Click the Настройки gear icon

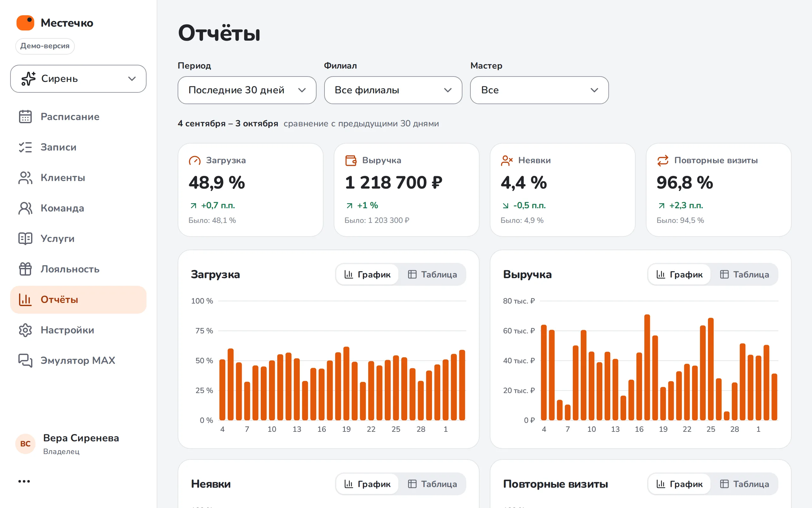coord(25,330)
